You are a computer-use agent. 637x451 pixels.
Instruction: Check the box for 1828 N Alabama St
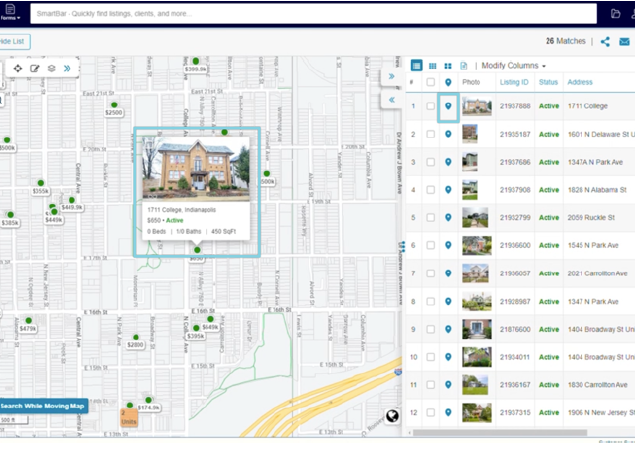pyautogui.click(x=431, y=190)
